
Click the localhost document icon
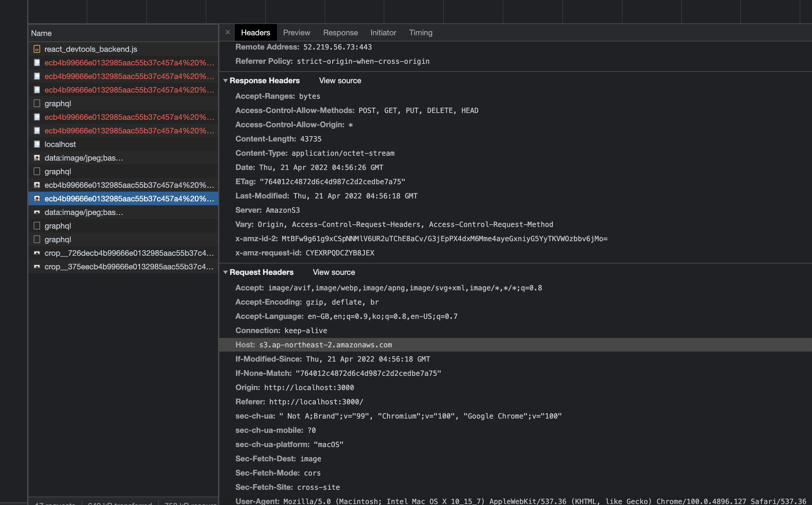37,144
